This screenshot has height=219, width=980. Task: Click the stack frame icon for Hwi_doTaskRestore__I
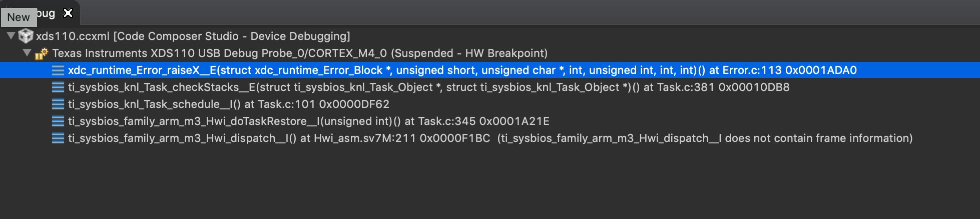tap(58, 121)
